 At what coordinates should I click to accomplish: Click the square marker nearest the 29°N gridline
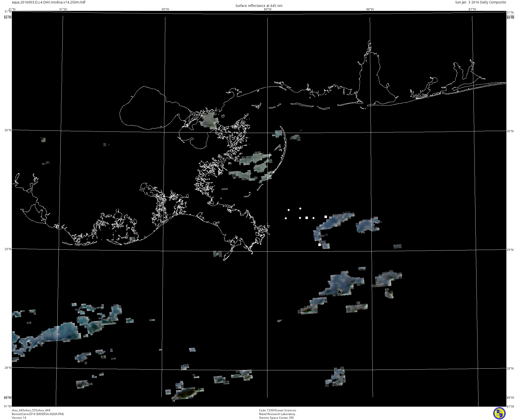(320, 245)
